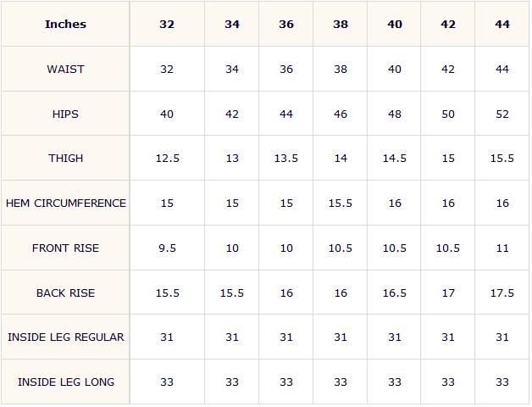Select the size 38 column header
Viewport: 532px width, 407px height.
click(341, 24)
